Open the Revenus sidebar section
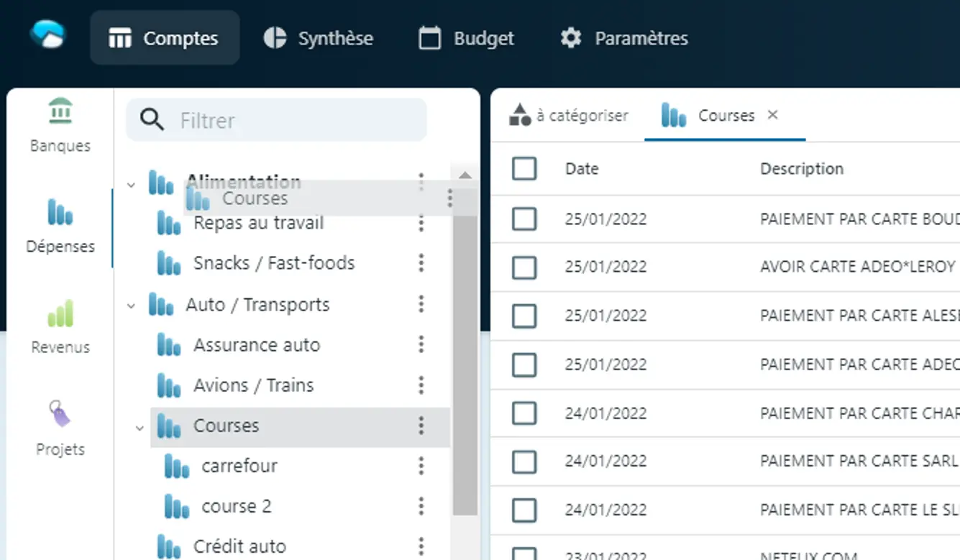 [x=60, y=327]
